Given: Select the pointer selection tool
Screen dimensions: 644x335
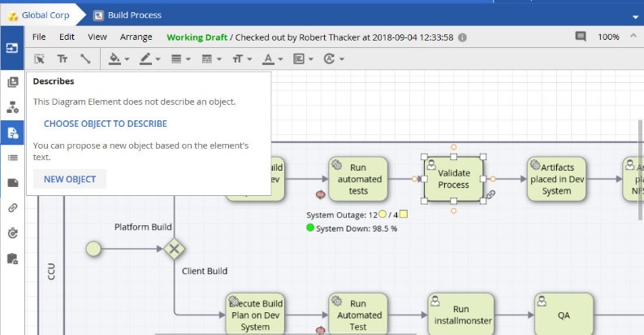Looking at the screenshot, I should point(39,59).
